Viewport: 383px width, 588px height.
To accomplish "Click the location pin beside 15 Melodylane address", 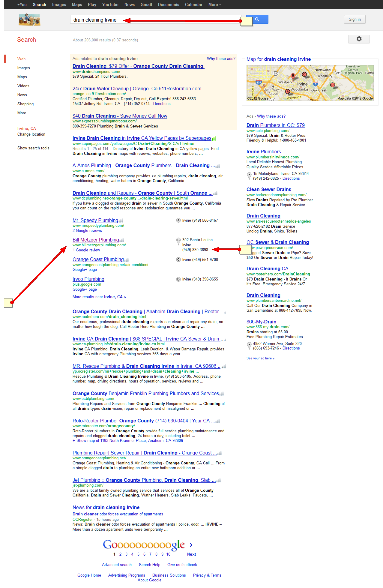I will click(249, 176).
